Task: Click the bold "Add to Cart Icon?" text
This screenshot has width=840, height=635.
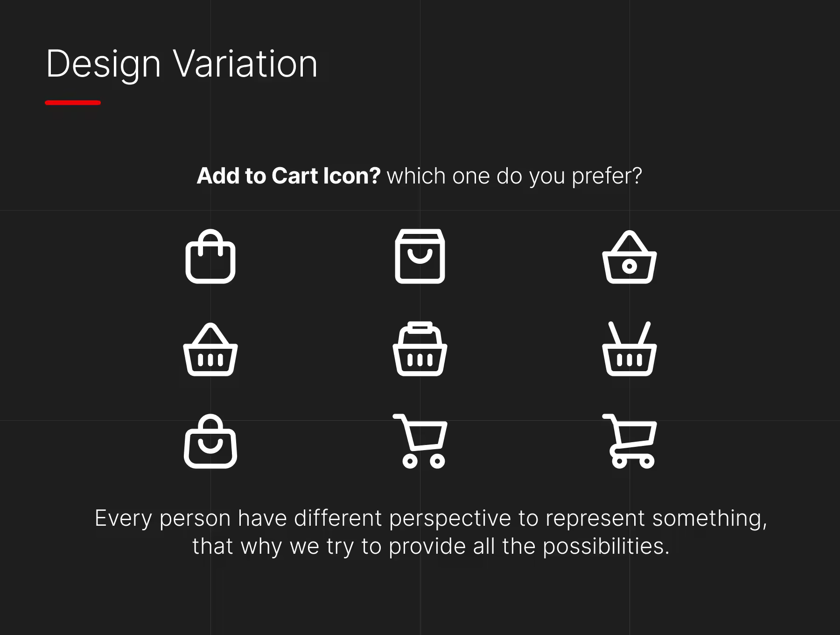Action: tap(289, 176)
